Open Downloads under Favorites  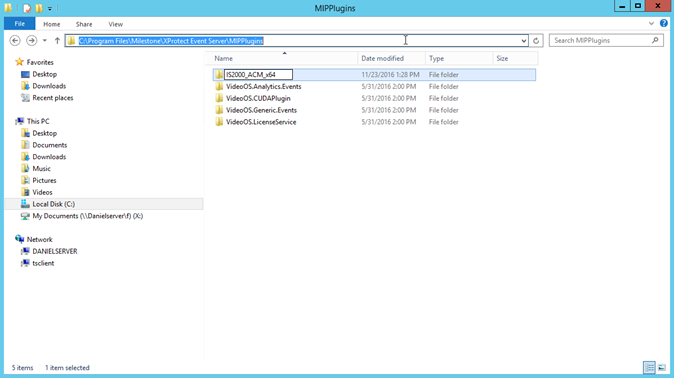(x=49, y=86)
